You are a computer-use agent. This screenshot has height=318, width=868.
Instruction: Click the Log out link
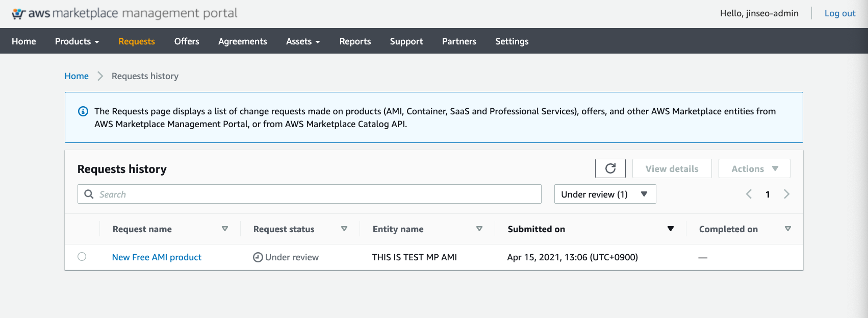coord(840,13)
